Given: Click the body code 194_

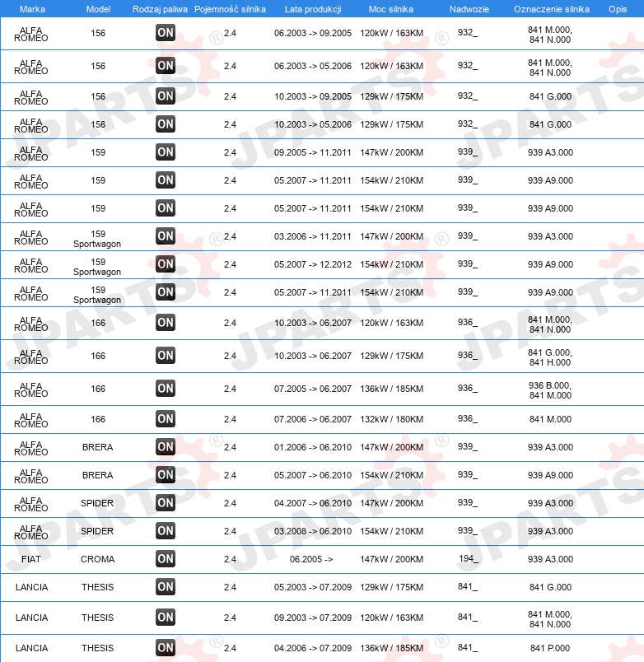Looking at the screenshot, I should tap(469, 558).
